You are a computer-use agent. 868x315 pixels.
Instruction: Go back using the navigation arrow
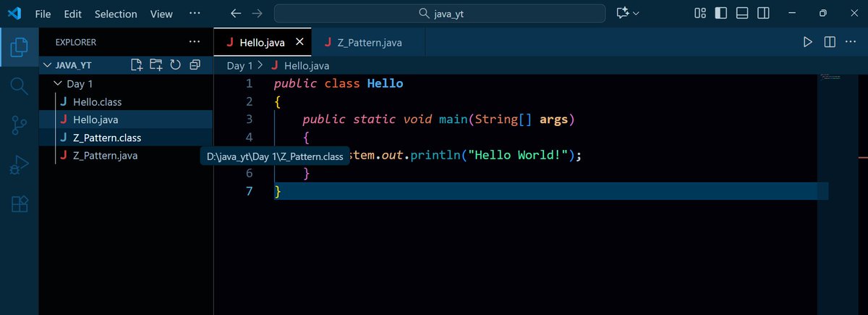(x=235, y=14)
